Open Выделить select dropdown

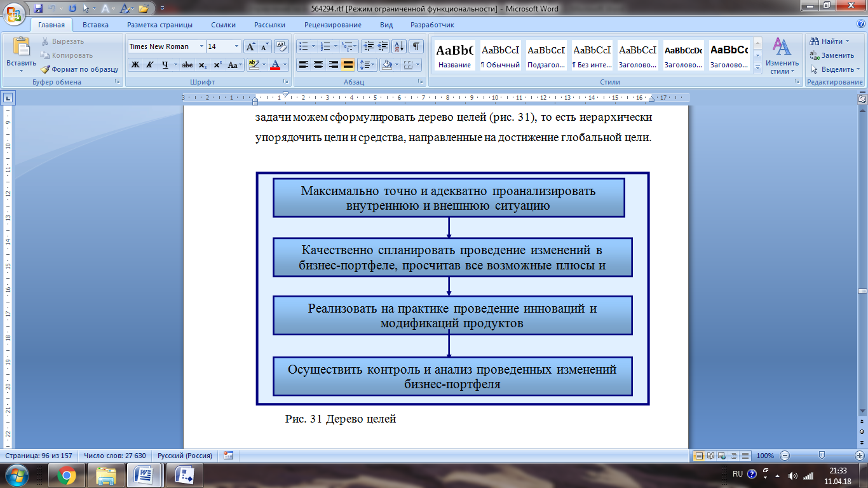tap(834, 69)
